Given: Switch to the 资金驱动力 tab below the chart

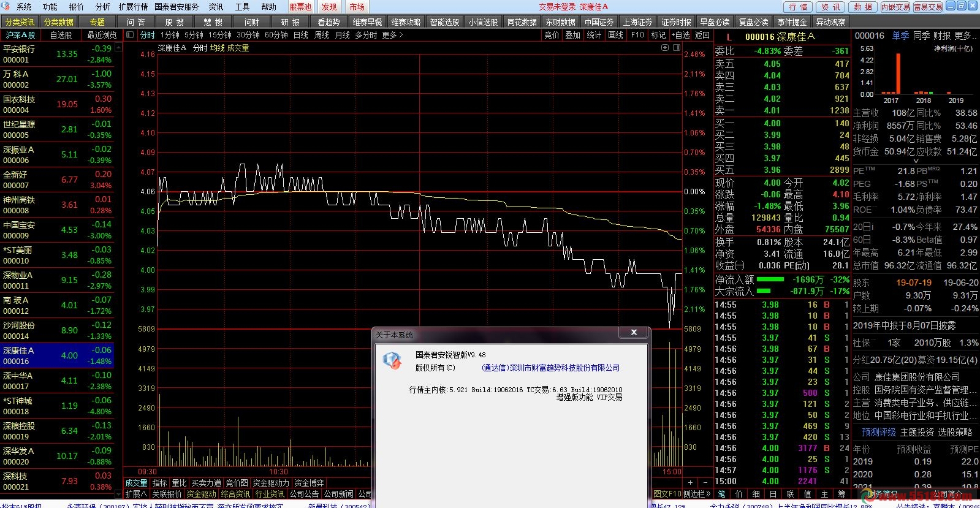Looking at the screenshot, I should pyautogui.click(x=271, y=483).
